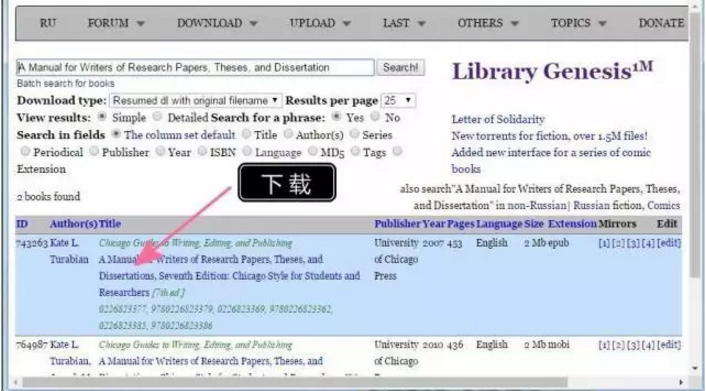Select No for search for a phrase
This screenshot has height=391, width=706.
[x=375, y=117]
